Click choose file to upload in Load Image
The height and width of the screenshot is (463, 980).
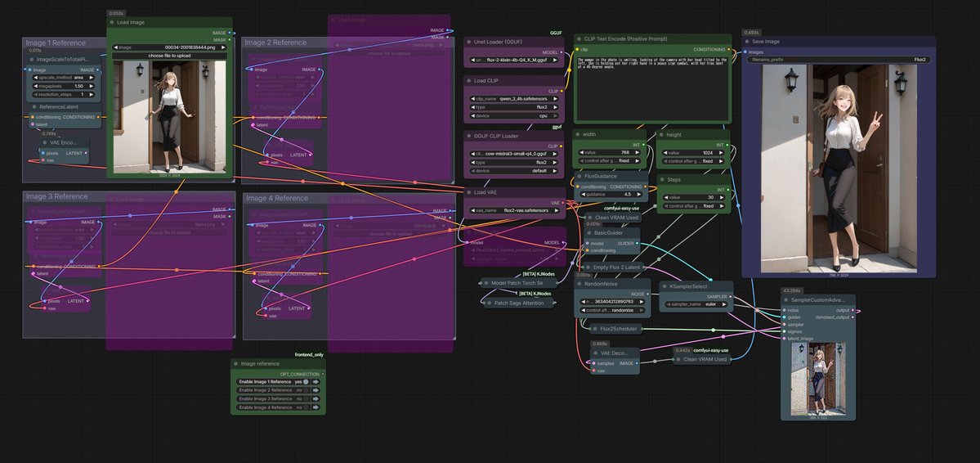pos(170,56)
